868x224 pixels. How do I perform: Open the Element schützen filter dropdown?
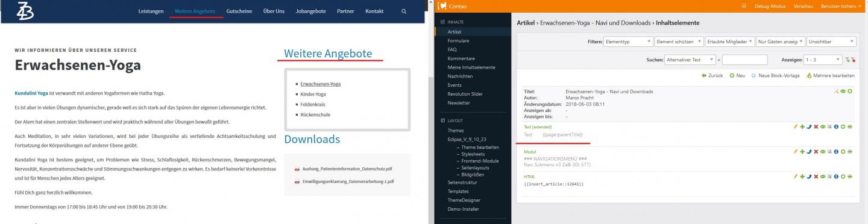[679, 42]
